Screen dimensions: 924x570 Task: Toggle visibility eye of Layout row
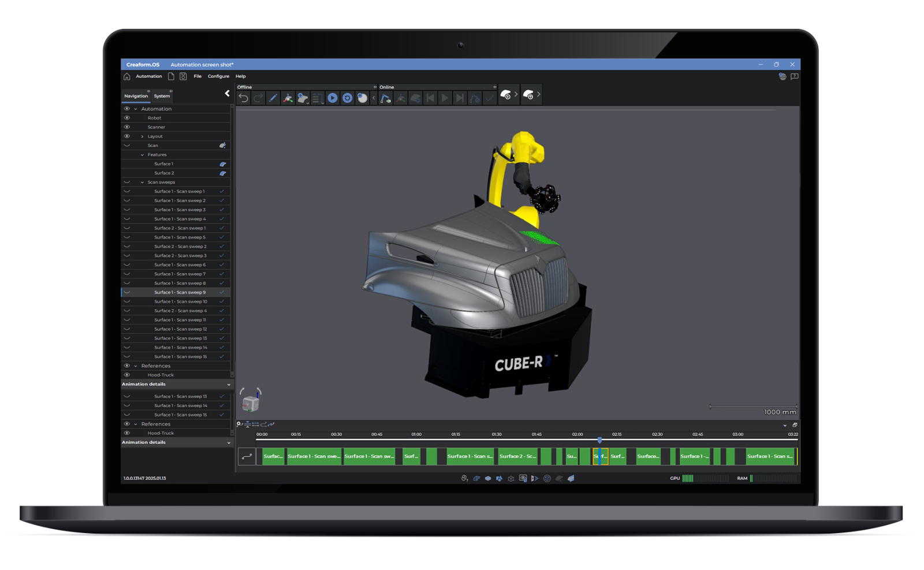coord(127,136)
